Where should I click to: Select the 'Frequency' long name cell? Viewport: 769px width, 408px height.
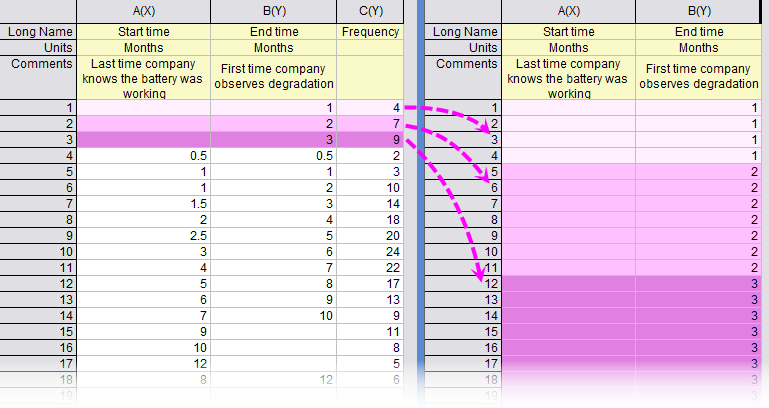click(370, 32)
